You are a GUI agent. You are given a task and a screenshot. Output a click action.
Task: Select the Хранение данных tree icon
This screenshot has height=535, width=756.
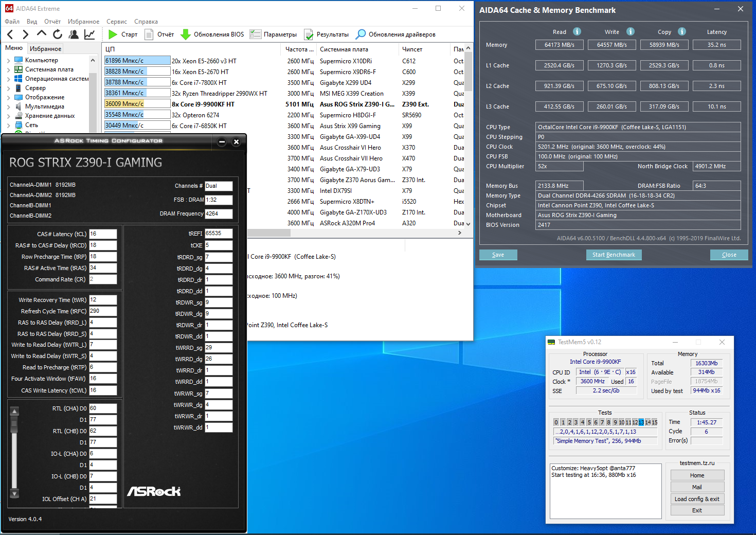[19, 116]
